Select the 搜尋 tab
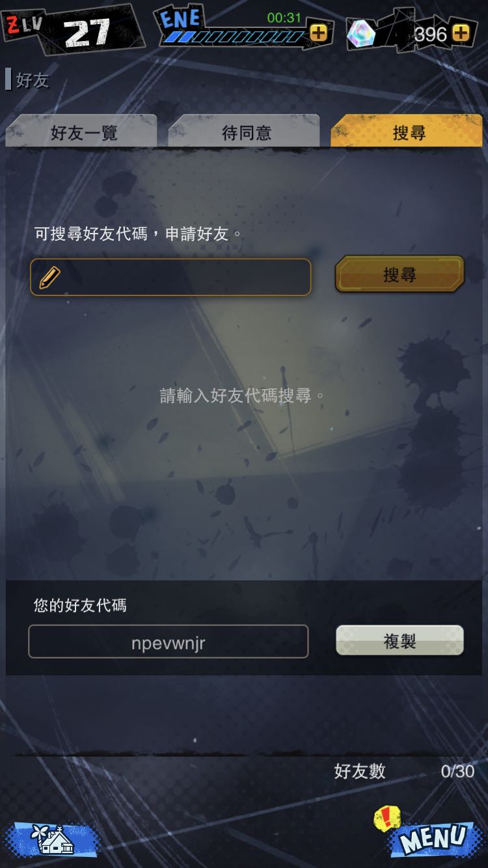 tap(407, 132)
